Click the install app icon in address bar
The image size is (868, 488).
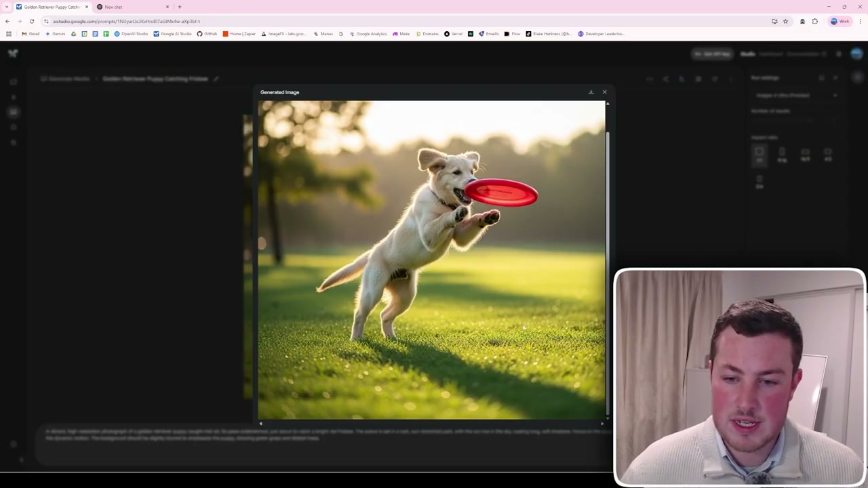click(x=774, y=21)
